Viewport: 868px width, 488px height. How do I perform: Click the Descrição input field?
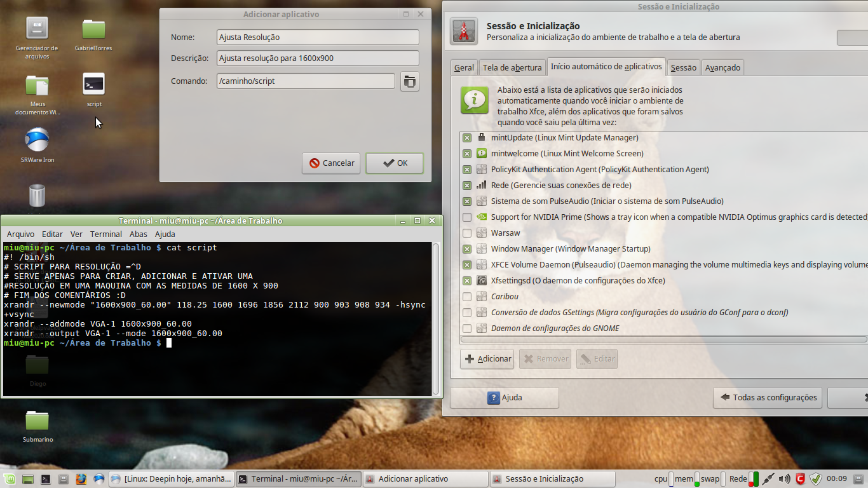(x=318, y=58)
